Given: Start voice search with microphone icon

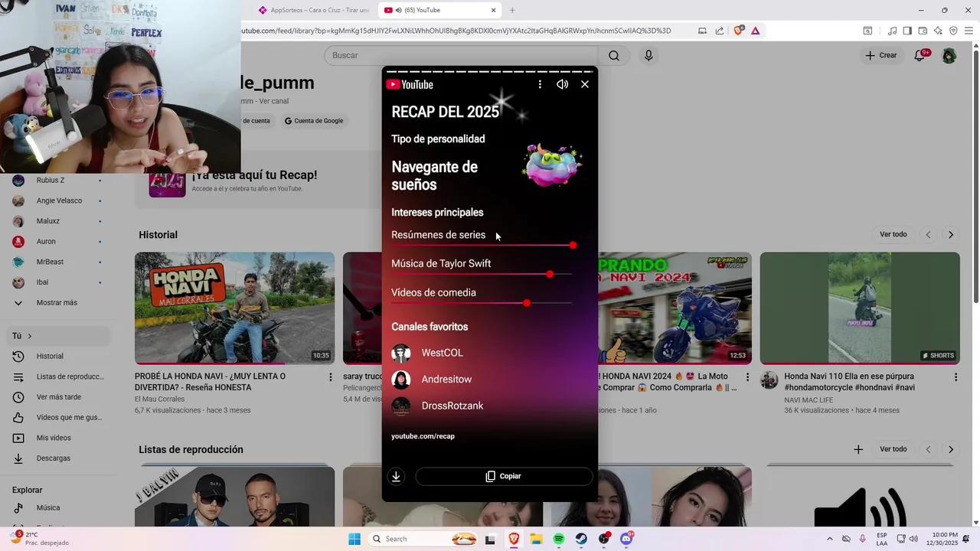Looking at the screenshot, I should [648, 55].
